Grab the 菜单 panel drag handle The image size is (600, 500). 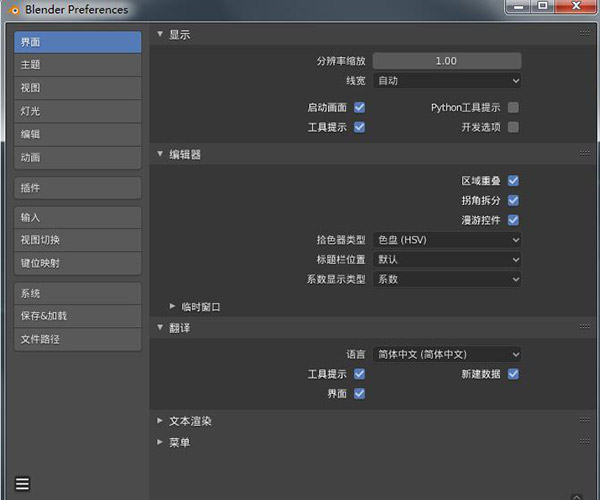pos(584,442)
